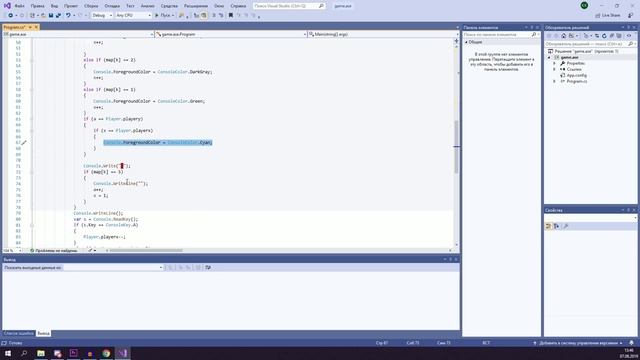Toggle auto-hide pin on Solution Explorer panel
640x360 pixels.
pos(629,27)
